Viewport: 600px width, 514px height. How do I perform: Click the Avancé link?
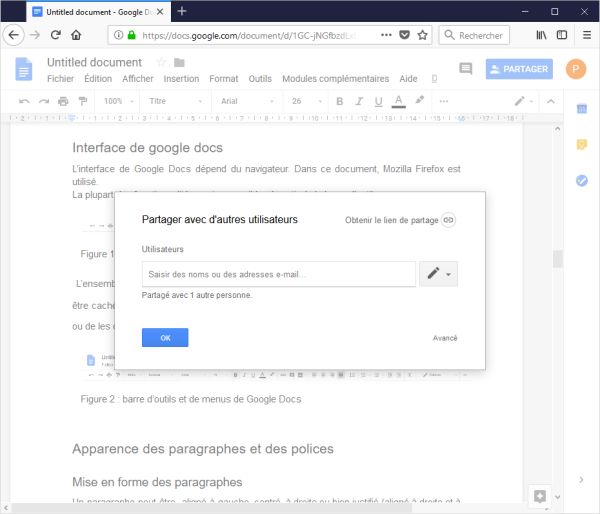click(445, 338)
